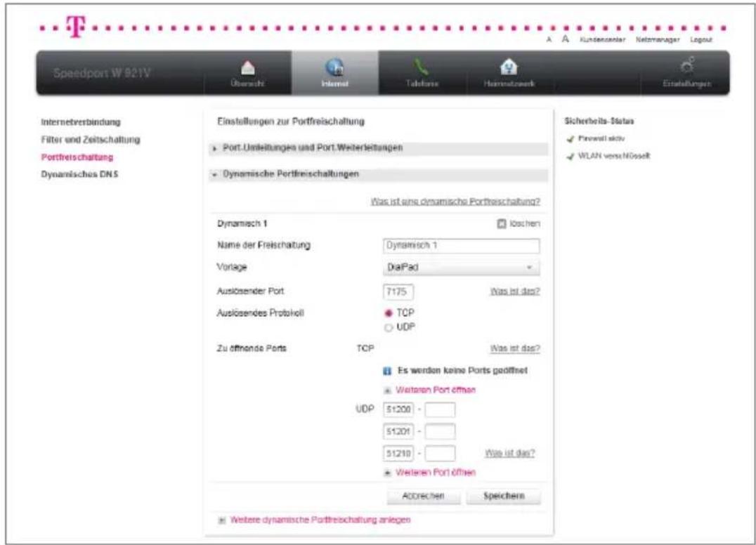Click the Firewall aktiv checkmark icon
Screen dimensions: 756x545
571,139
